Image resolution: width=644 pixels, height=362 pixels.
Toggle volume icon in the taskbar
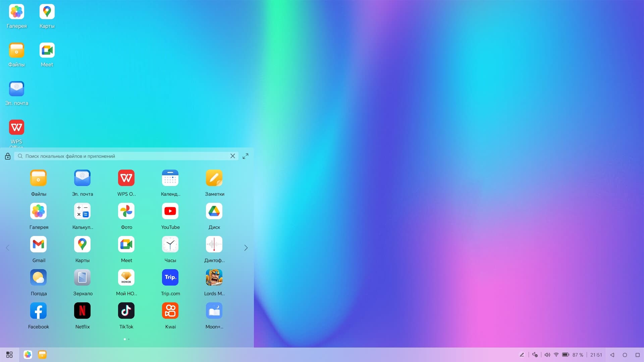547,355
